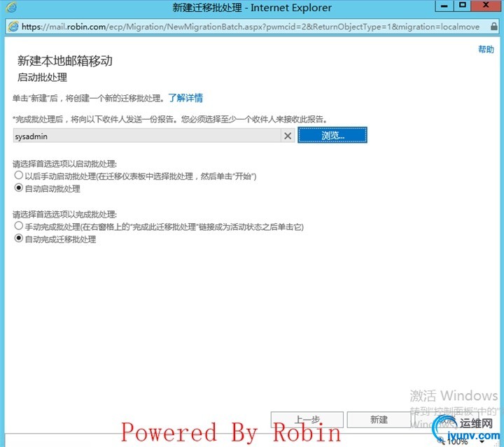The width and height of the screenshot is (504, 447).
Task: Close the 新建迁移批处理 window
Action: click(x=486, y=6)
